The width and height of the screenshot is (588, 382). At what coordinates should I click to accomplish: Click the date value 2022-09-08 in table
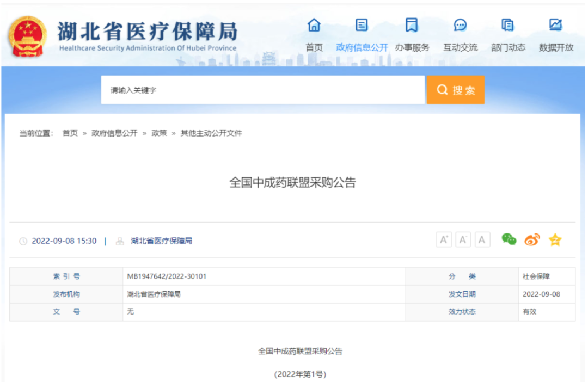pos(542,294)
